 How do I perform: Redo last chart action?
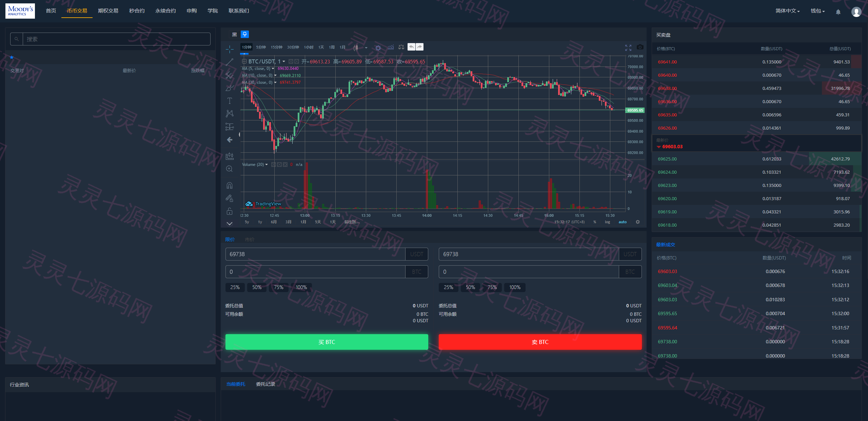click(419, 47)
